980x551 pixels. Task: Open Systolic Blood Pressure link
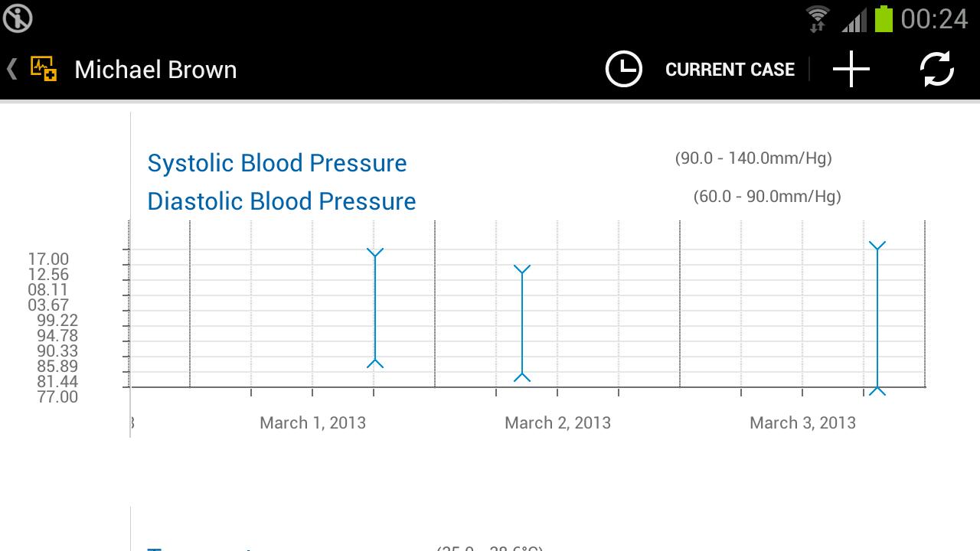(x=277, y=163)
